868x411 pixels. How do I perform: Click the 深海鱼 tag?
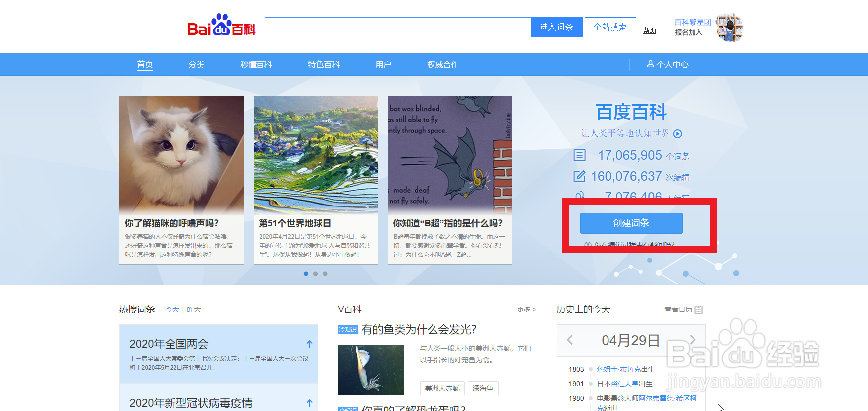coord(483,388)
